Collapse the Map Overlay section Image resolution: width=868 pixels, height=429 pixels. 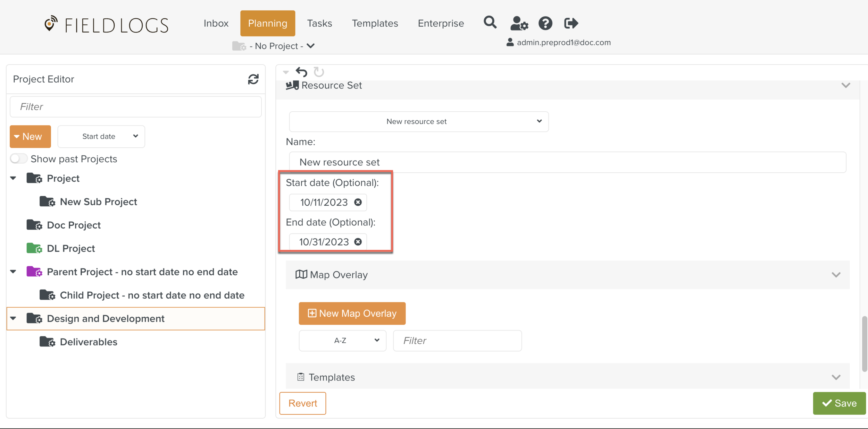tap(836, 275)
